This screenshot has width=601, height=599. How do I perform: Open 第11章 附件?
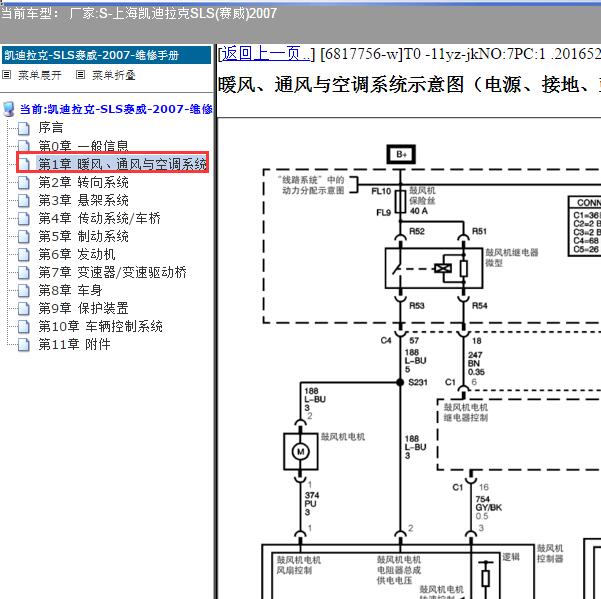[74, 344]
